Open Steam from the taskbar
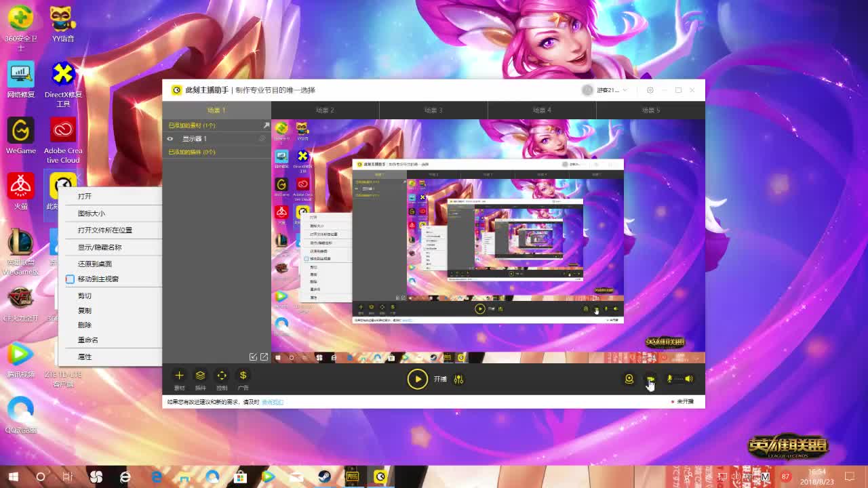The image size is (868, 488). tap(324, 476)
